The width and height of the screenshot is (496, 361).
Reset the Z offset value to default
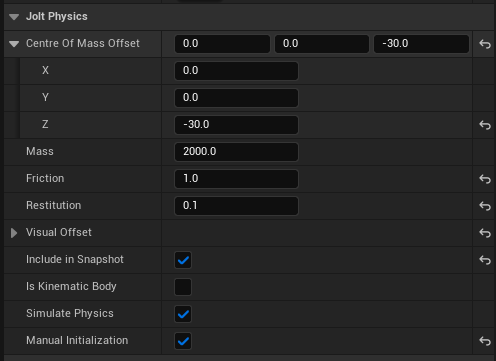click(x=485, y=125)
